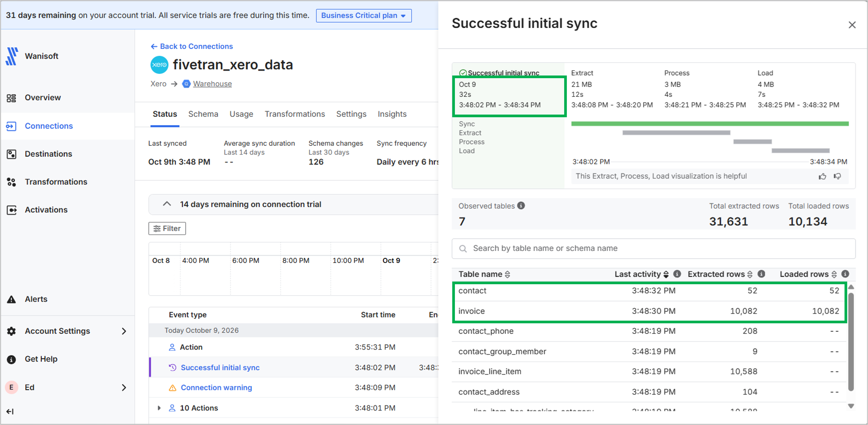Switch to the Schema tab
868x425 pixels.
tap(203, 114)
